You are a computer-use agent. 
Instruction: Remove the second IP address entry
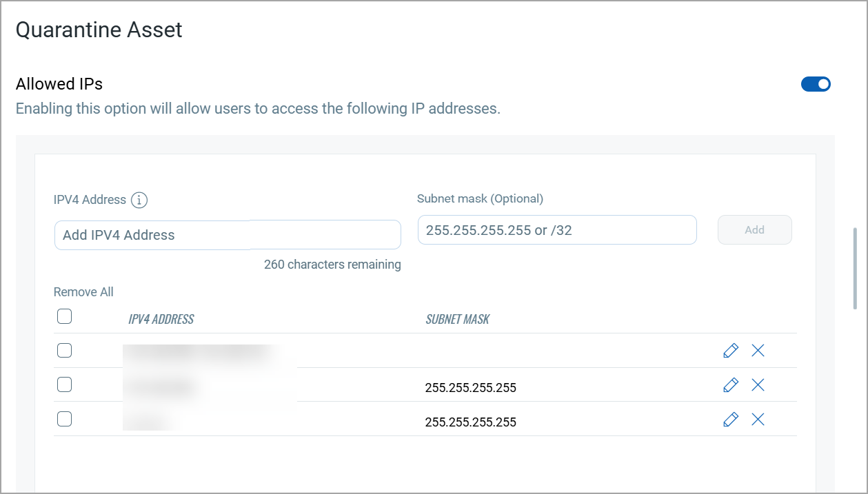[x=758, y=384]
